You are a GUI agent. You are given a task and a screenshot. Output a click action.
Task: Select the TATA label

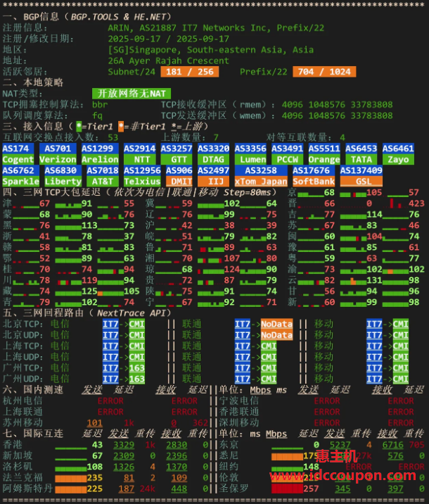coord(361,159)
